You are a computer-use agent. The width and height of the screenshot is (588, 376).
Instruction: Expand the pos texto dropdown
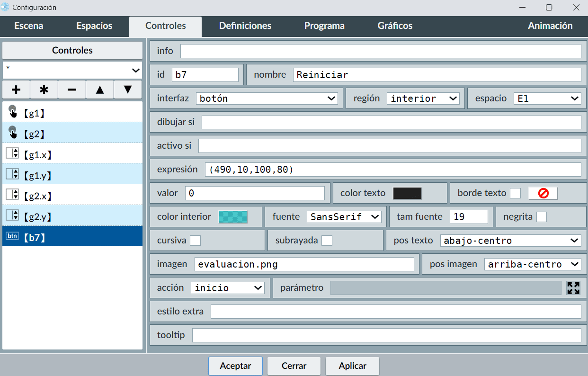coord(510,241)
